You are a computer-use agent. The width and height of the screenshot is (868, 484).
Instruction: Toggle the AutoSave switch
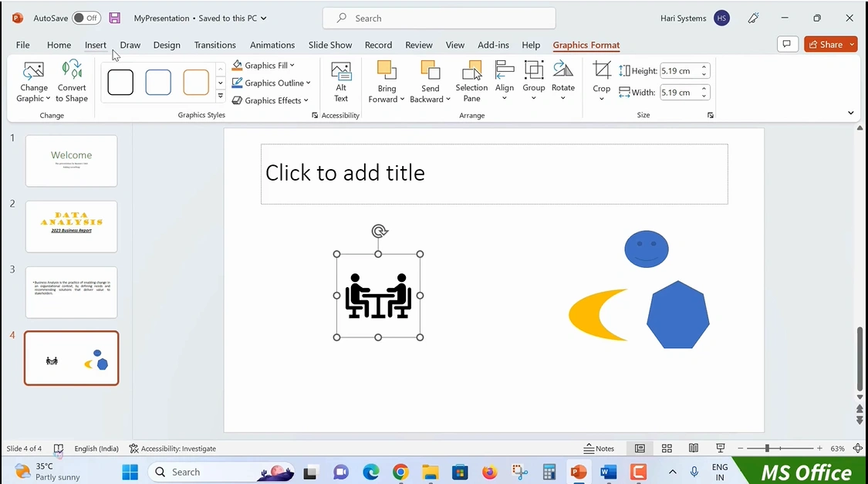point(86,18)
